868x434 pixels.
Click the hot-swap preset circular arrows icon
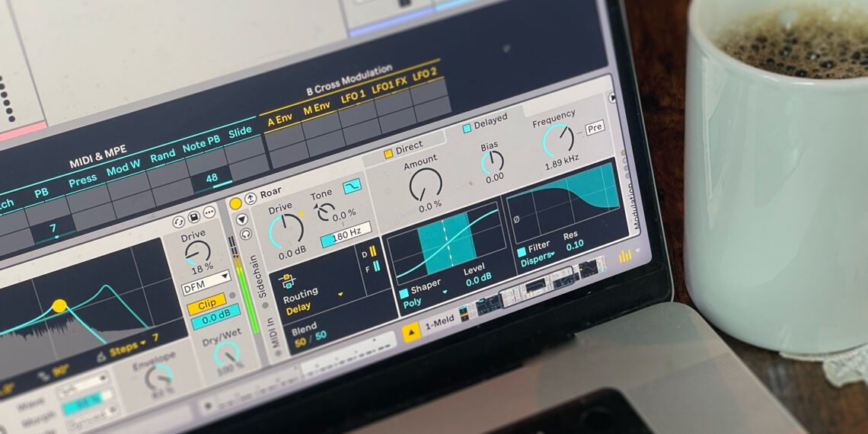point(179,222)
